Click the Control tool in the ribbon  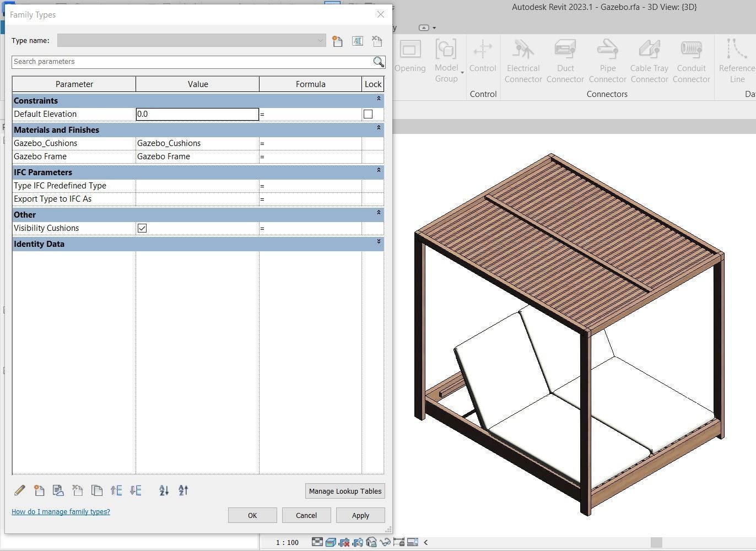(x=483, y=56)
